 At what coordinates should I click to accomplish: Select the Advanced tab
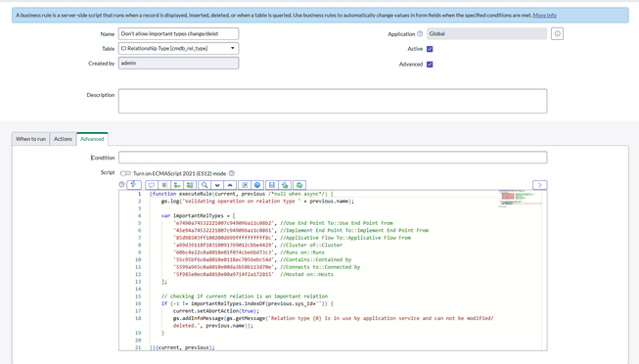pos(92,139)
